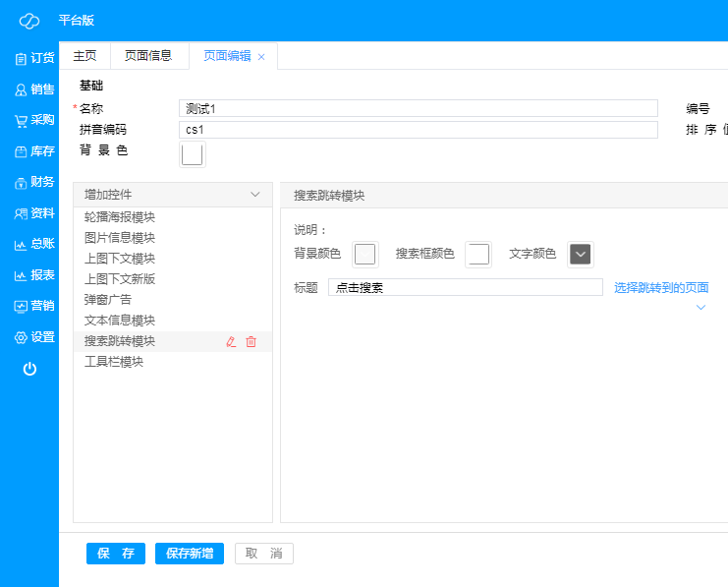Expand the chevron below 选择跳转到的页面
The height and width of the screenshot is (587, 728).
(x=700, y=308)
